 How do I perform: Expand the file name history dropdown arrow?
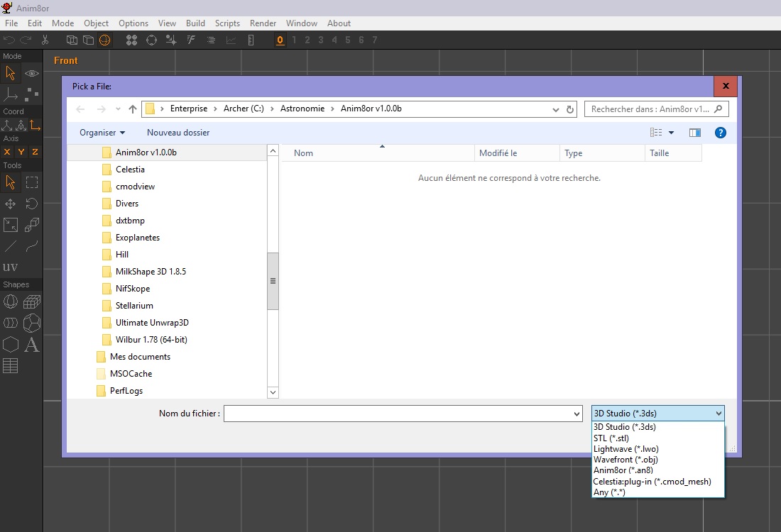[x=577, y=414]
